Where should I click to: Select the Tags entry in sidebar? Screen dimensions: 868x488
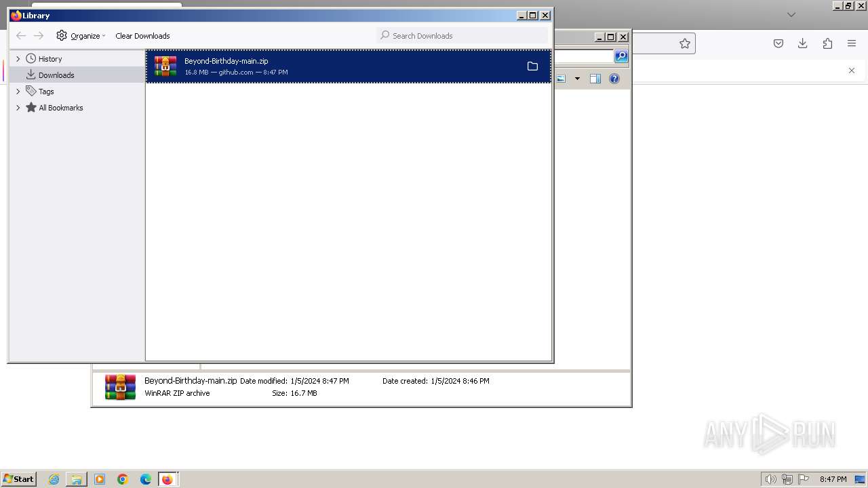(x=46, y=91)
